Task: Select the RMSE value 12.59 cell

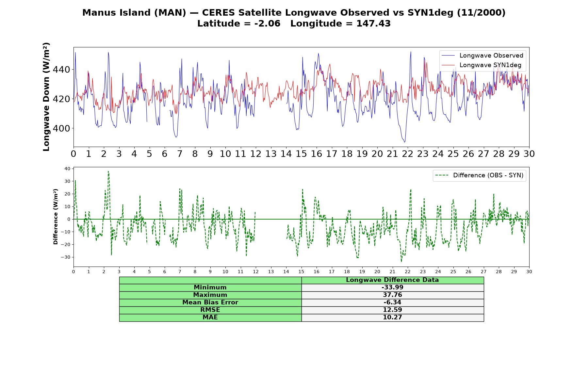Action: [392, 310]
